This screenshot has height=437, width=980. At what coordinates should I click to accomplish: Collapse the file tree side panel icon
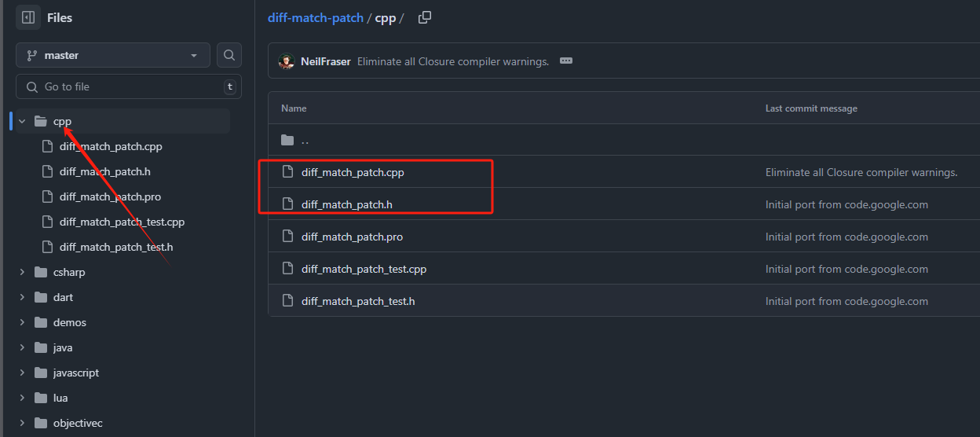(x=28, y=17)
